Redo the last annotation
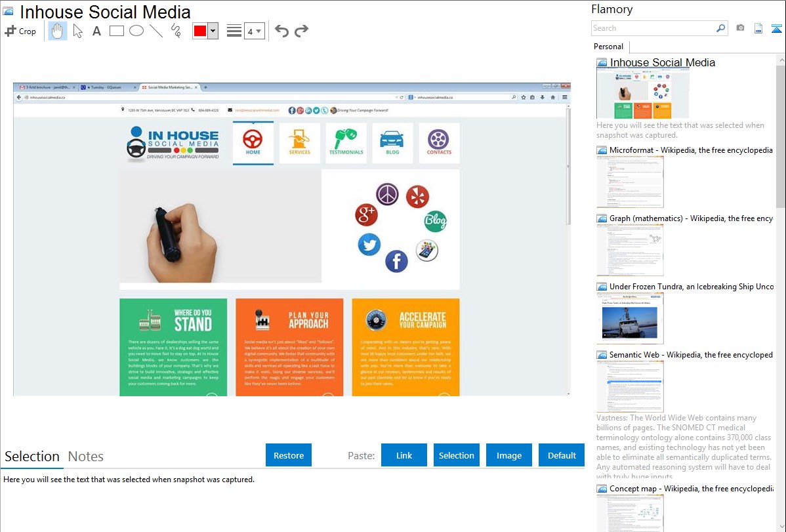This screenshot has width=786, height=532. [301, 31]
